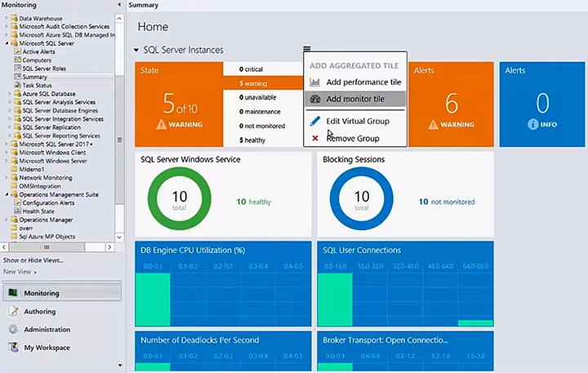Screen dimensions: 588x373
Task: Click the gauge icon beside Add monitor tile
Action: (315, 99)
